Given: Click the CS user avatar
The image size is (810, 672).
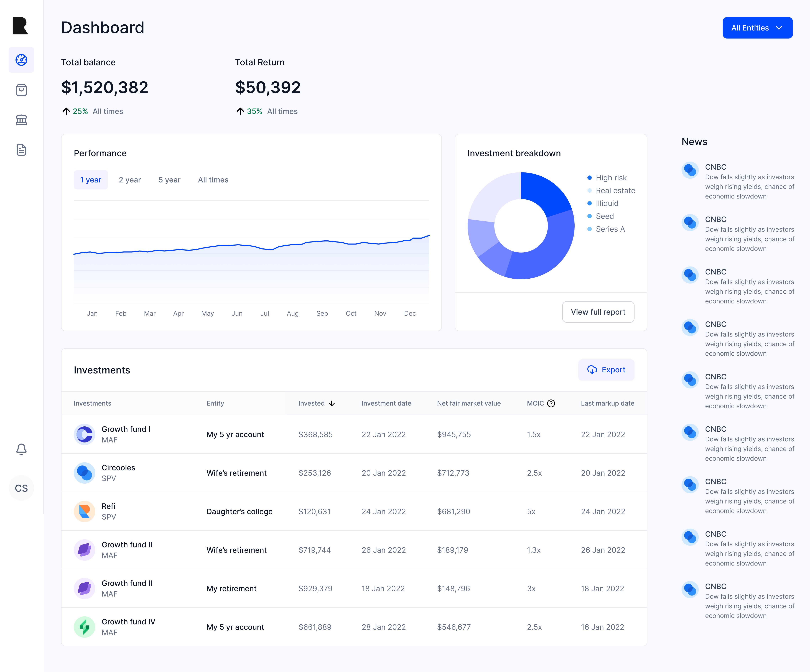Looking at the screenshot, I should click(x=21, y=488).
